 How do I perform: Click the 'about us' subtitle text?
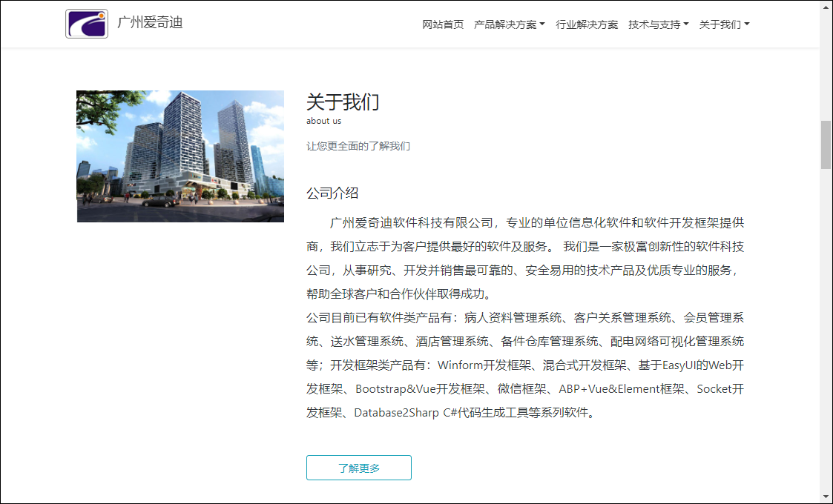click(323, 121)
